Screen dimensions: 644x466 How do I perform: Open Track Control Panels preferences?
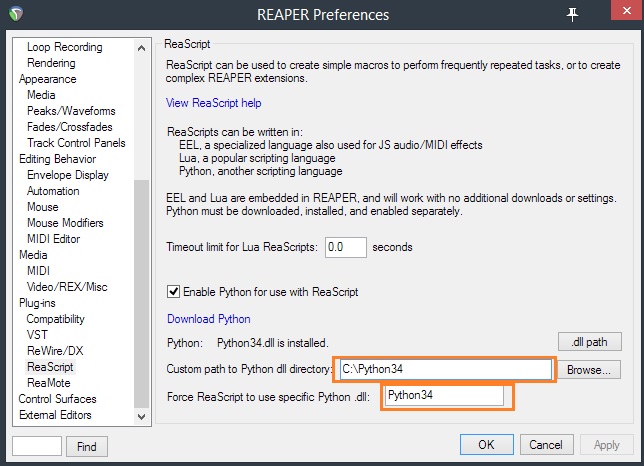pyautogui.click(x=76, y=143)
